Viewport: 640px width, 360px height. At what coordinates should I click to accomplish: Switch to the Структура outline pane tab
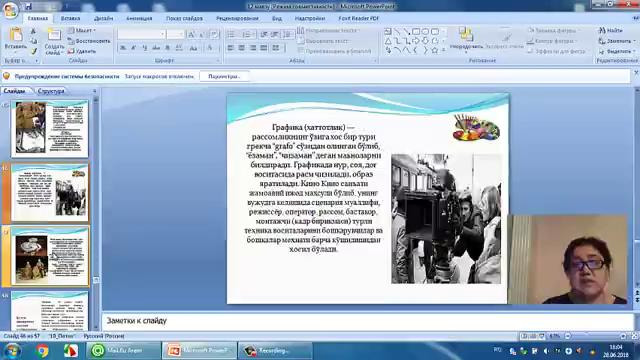51,91
